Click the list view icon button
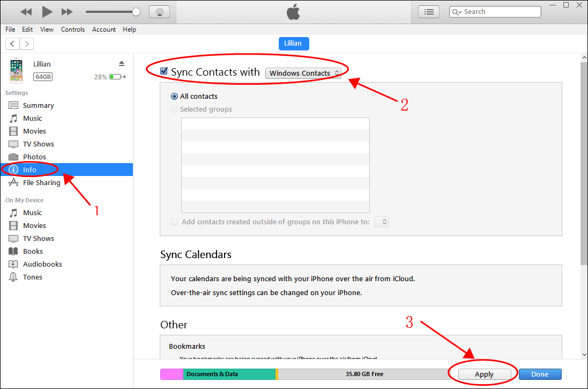The image size is (588, 389). coord(428,11)
